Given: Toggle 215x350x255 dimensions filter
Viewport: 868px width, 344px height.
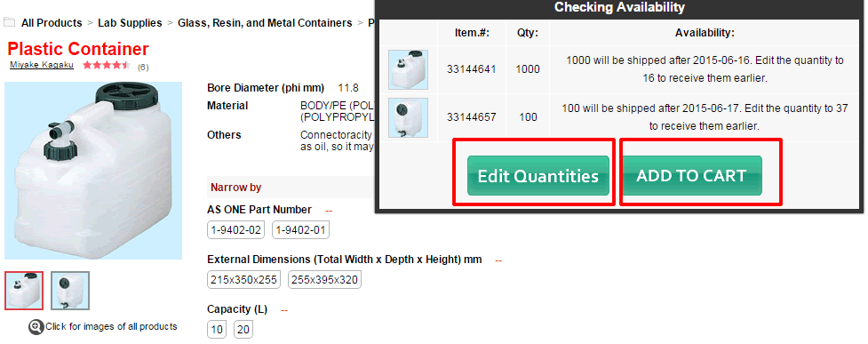Looking at the screenshot, I should [243, 280].
